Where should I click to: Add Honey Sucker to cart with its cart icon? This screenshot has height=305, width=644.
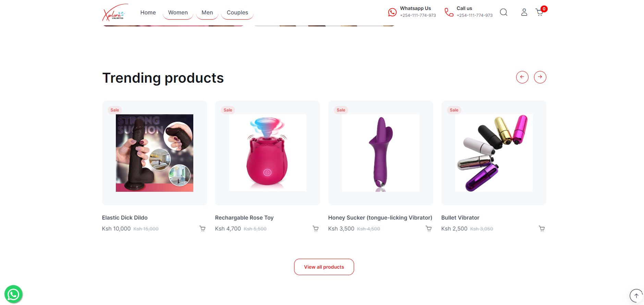tap(429, 228)
